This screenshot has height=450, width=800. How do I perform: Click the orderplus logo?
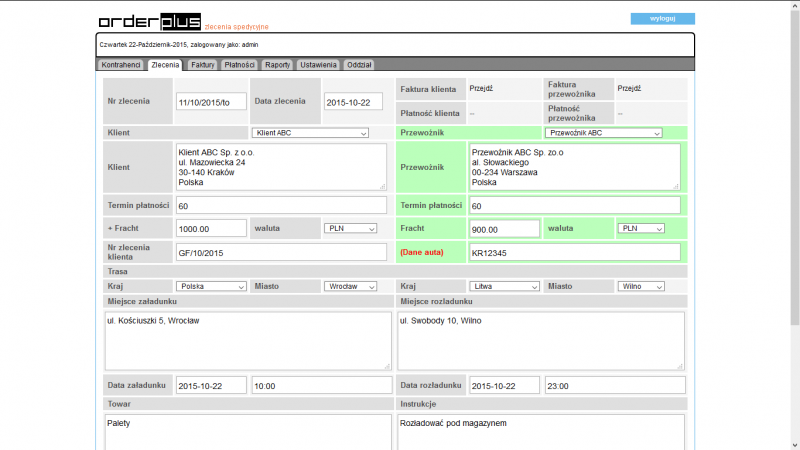pos(149,22)
